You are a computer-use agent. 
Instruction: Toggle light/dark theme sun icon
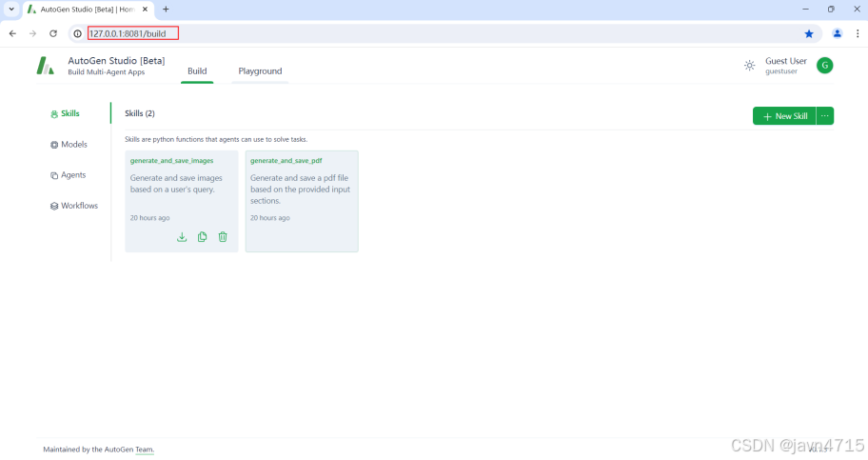point(750,66)
